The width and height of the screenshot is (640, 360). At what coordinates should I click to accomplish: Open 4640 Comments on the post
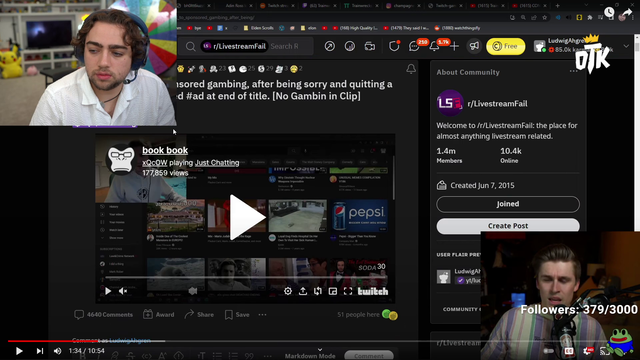pyautogui.click(x=104, y=315)
